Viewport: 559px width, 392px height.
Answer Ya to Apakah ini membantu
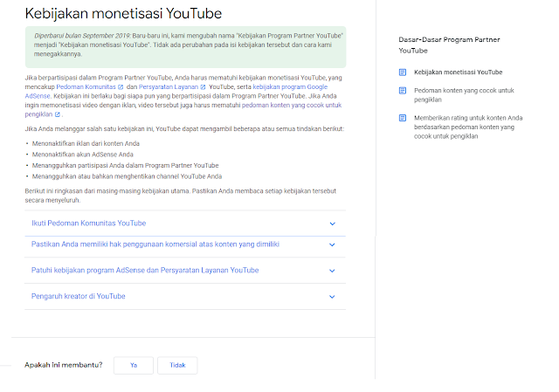tap(134, 365)
